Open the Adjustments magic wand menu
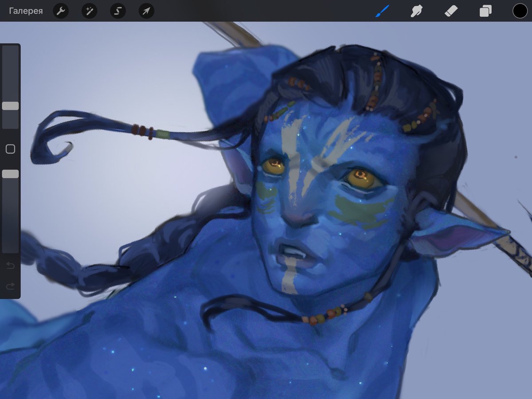This screenshot has height=399, width=532. click(89, 11)
